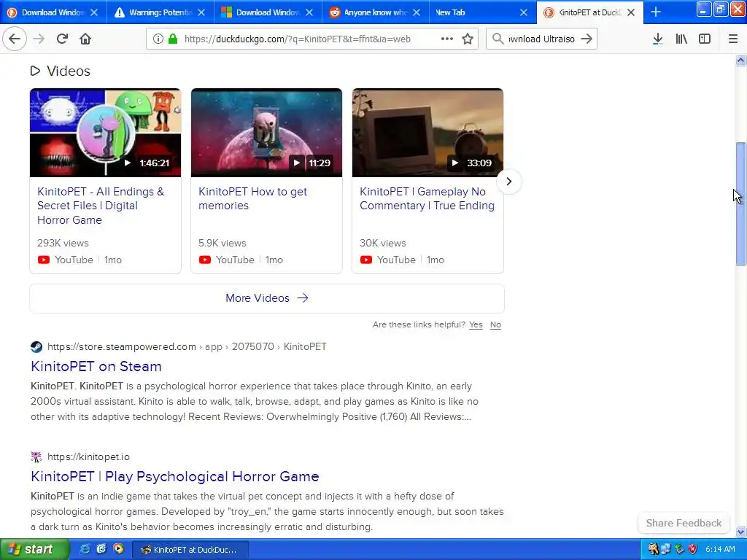The height and width of the screenshot is (560, 747).
Task: Close the Warning: Potential tab
Action: pyautogui.click(x=201, y=12)
